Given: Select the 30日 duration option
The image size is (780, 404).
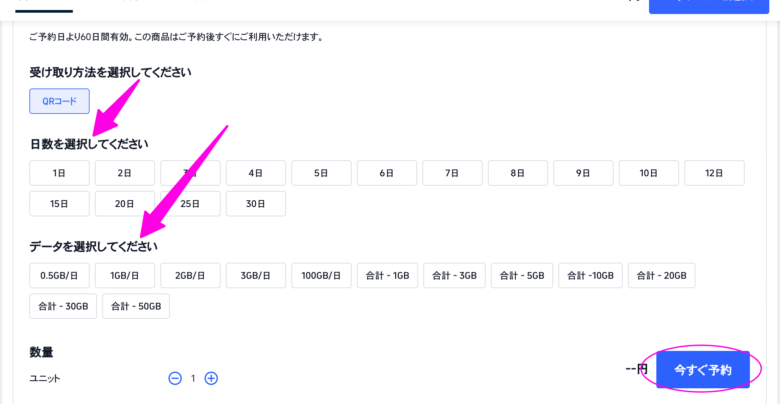Looking at the screenshot, I should tap(255, 204).
